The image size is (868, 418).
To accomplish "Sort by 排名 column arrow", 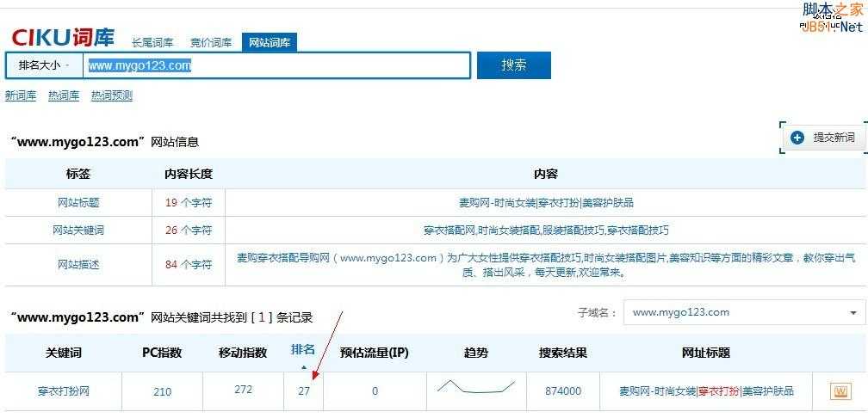I will click(x=303, y=367).
